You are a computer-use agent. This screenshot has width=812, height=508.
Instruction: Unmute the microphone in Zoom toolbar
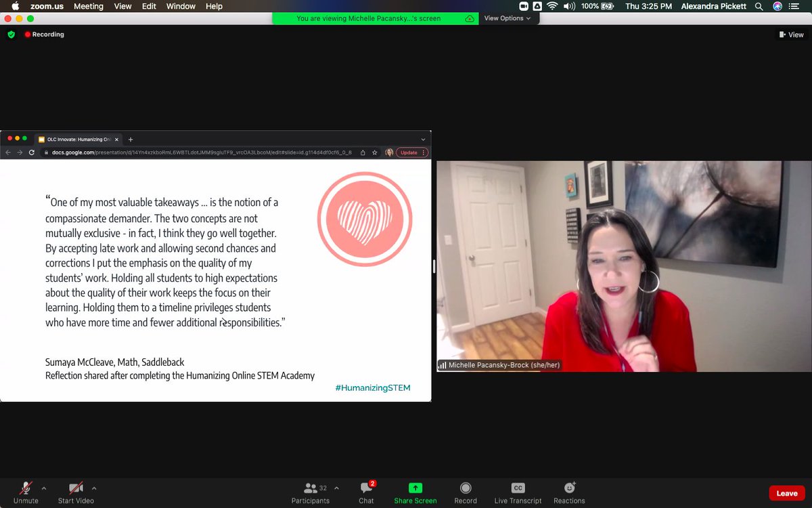tap(26, 492)
